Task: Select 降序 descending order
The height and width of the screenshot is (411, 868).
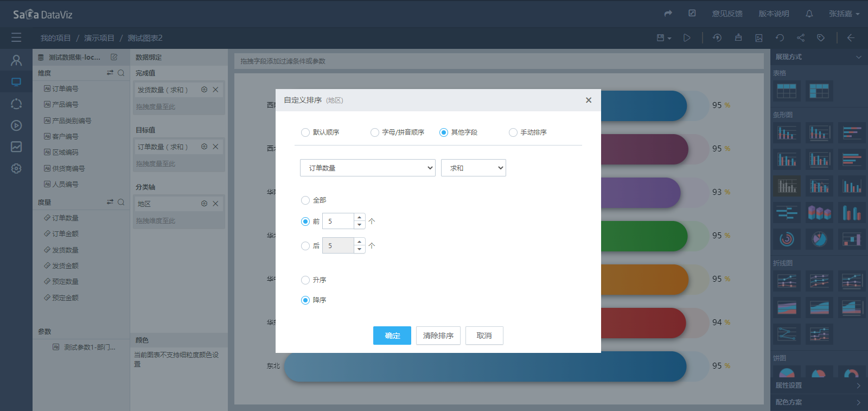Action: (305, 300)
